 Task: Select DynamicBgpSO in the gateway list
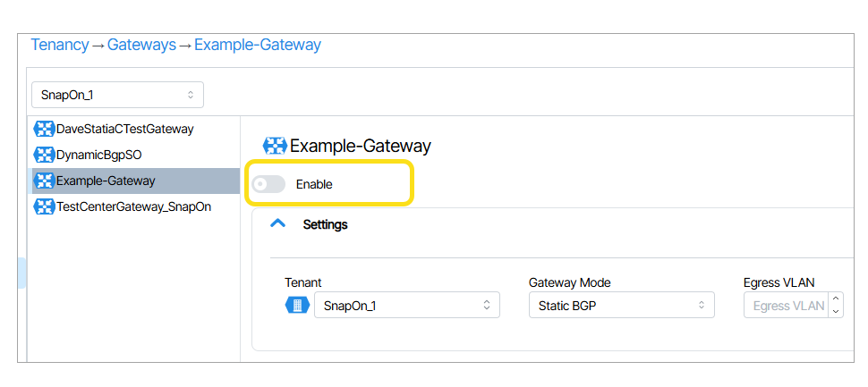pyautogui.click(x=98, y=155)
